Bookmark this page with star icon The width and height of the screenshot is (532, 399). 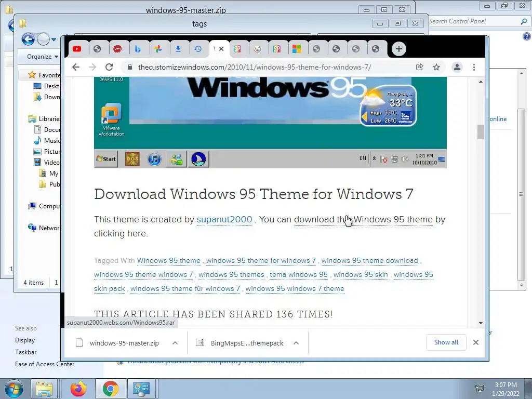tap(436, 67)
